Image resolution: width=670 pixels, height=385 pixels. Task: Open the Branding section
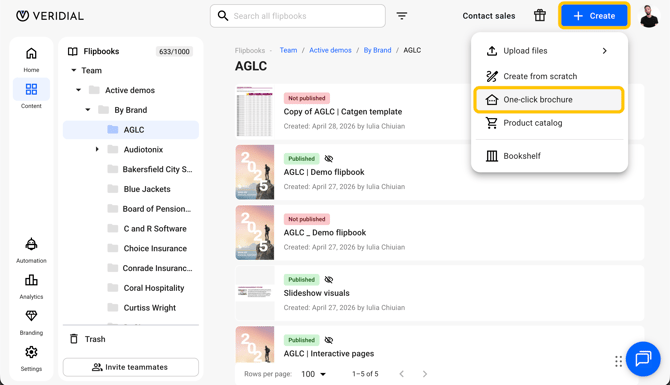[31, 322]
